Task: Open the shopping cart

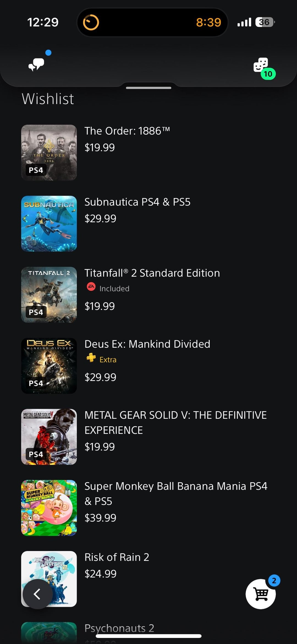Action: (261, 594)
